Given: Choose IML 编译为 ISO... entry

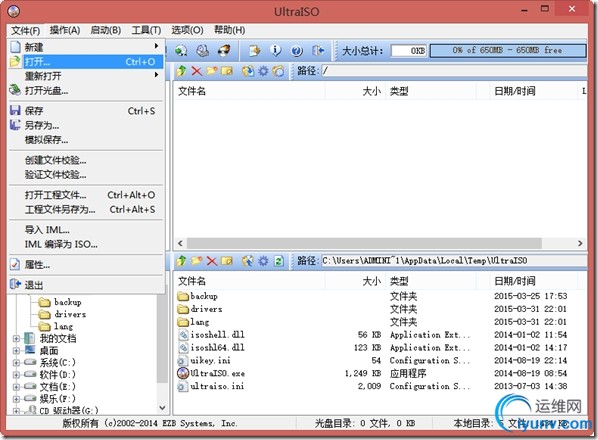Looking at the screenshot, I should [x=86, y=244].
